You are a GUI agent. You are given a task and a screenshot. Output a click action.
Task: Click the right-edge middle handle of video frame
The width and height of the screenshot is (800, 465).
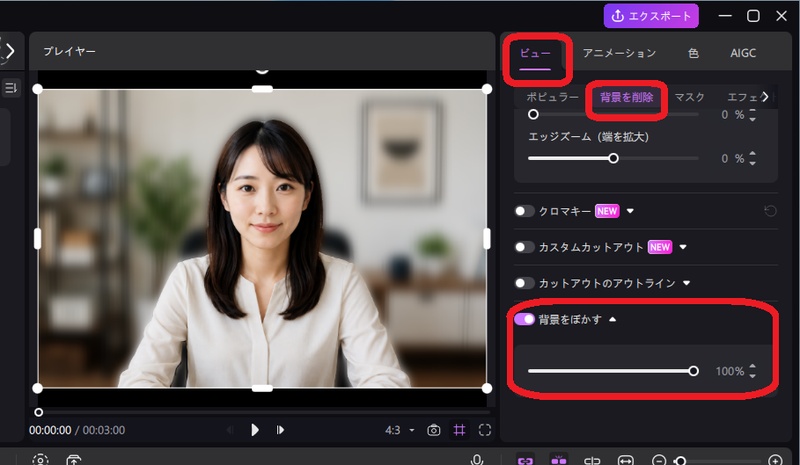point(487,238)
